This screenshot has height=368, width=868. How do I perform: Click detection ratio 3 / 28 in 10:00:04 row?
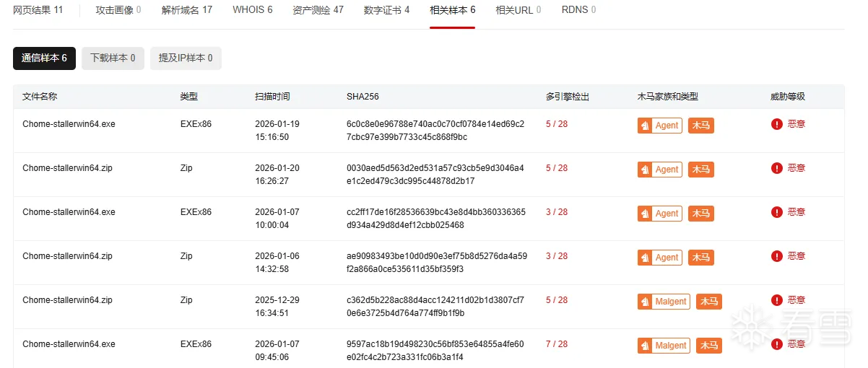(557, 212)
